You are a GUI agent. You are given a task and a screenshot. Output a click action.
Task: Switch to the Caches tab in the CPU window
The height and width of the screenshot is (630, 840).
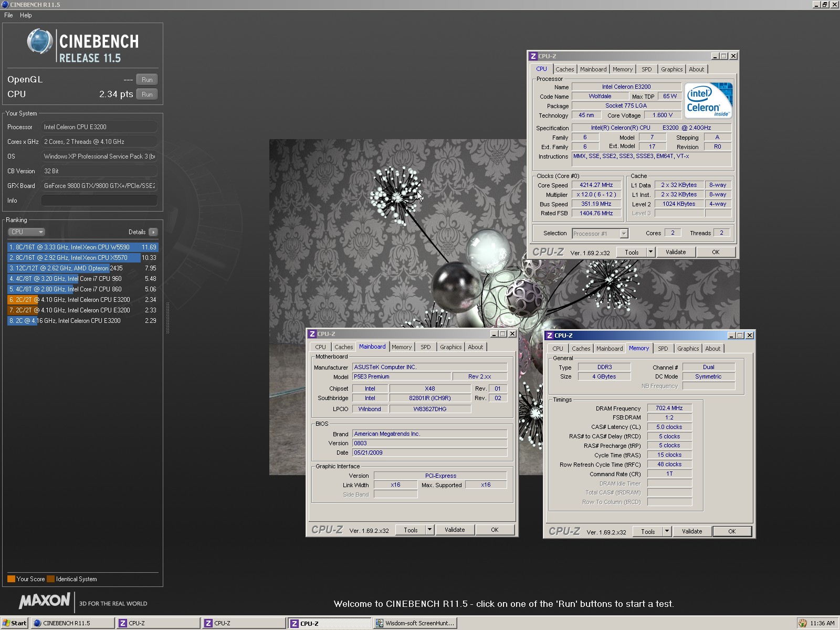pos(564,69)
